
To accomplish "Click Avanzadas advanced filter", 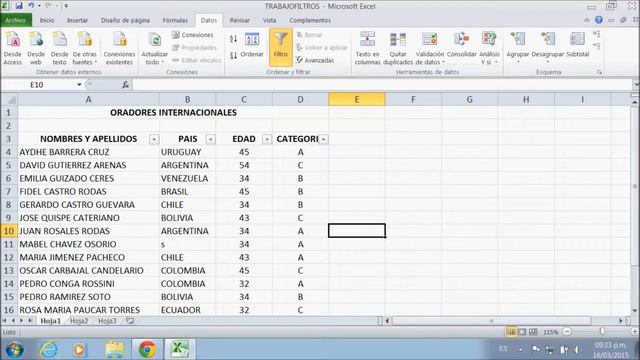I will tap(315, 60).
